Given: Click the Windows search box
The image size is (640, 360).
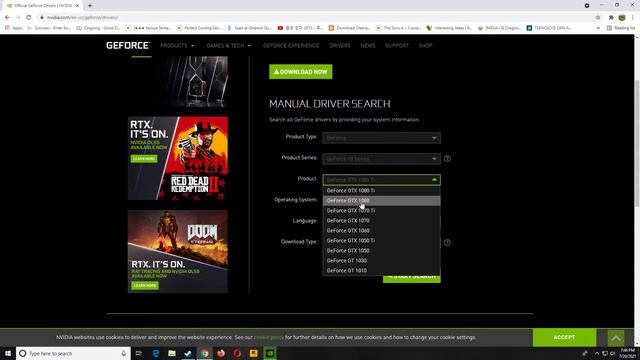Looking at the screenshot, I should click(x=73, y=353).
